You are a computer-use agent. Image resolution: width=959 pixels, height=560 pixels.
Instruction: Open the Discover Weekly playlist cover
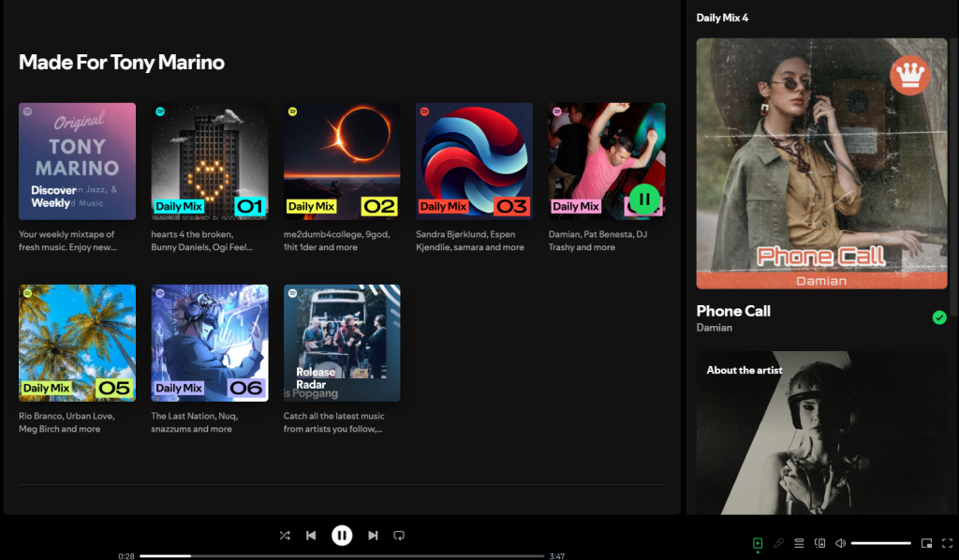click(77, 161)
